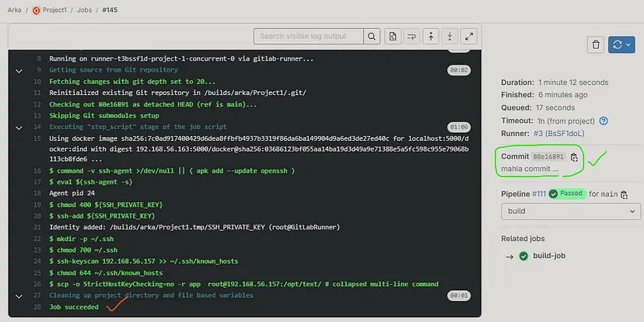Click the pipeline Passed status badge
The height and width of the screenshot is (322, 644).
click(x=567, y=194)
